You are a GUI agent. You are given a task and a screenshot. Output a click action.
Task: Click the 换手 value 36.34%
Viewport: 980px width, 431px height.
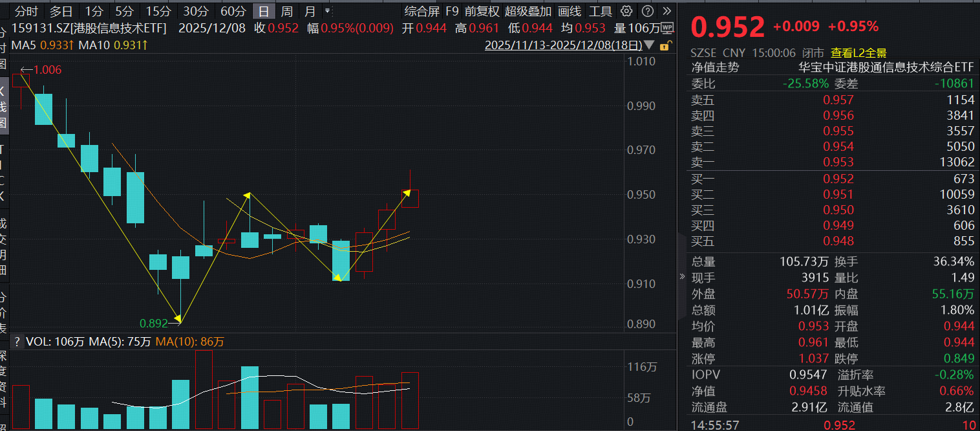953,262
